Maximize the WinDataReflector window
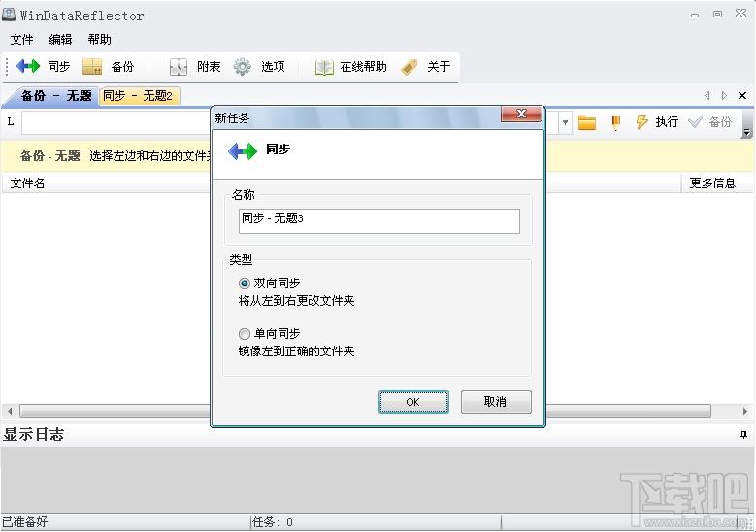 (717, 14)
